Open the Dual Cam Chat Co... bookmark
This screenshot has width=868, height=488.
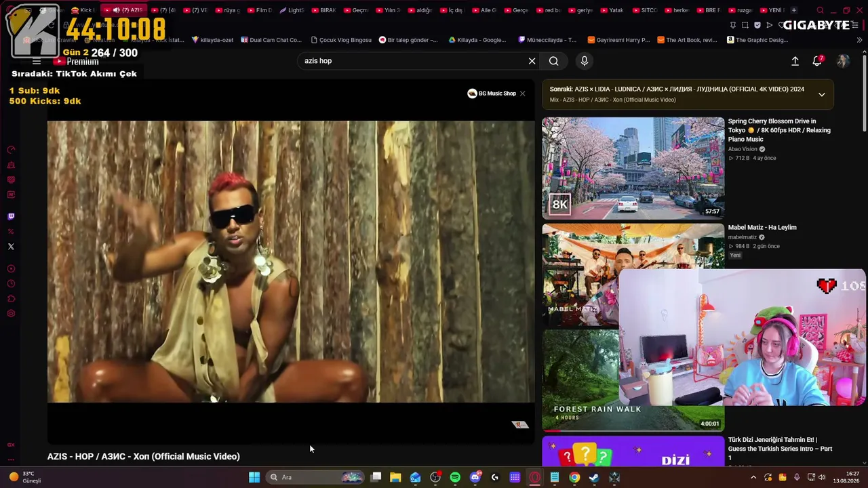point(271,40)
